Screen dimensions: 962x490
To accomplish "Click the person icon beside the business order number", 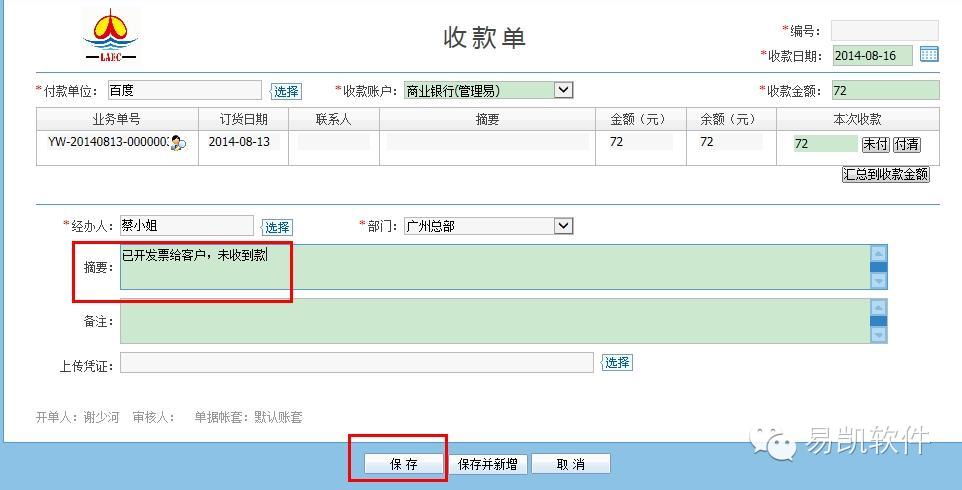I will 178,143.
